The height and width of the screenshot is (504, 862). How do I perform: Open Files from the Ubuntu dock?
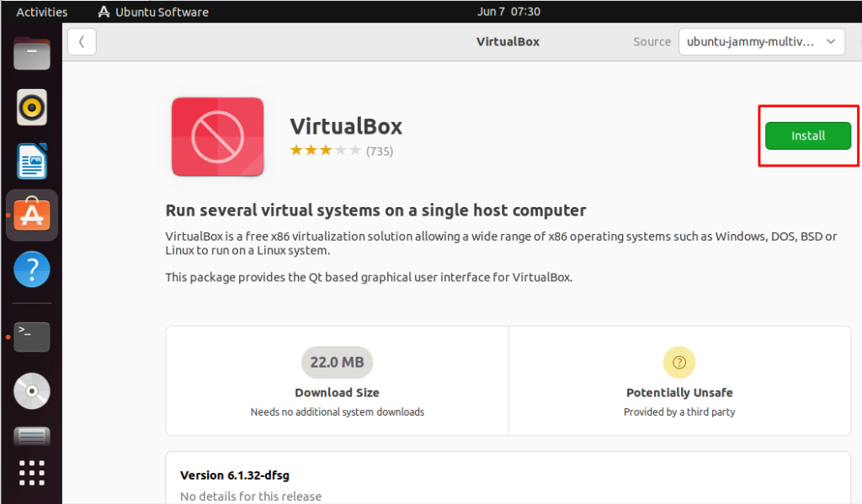pyautogui.click(x=32, y=53)
